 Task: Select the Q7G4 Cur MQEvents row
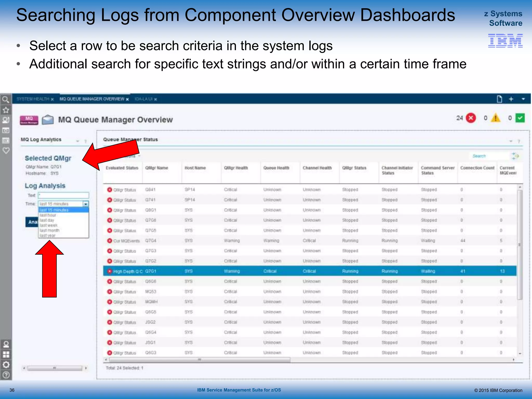(x=310, y=241)
